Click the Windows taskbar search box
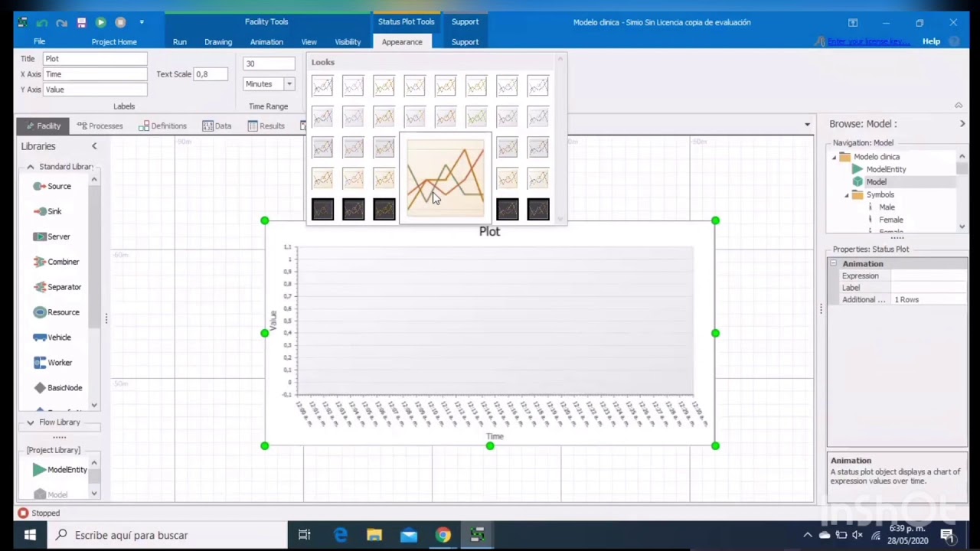 pyautogui.click(x=167, y=535)
